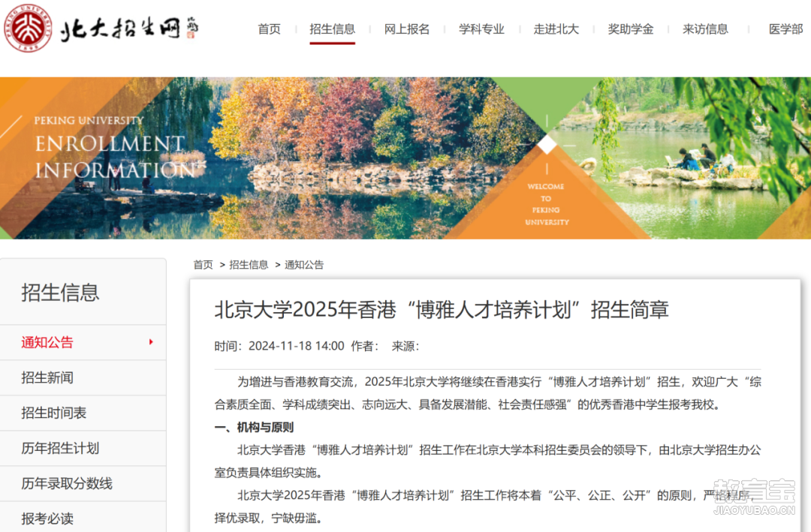Click the Peking University round seal logo
This screenshot has height=532, width=811.
[x=28, y=29]
